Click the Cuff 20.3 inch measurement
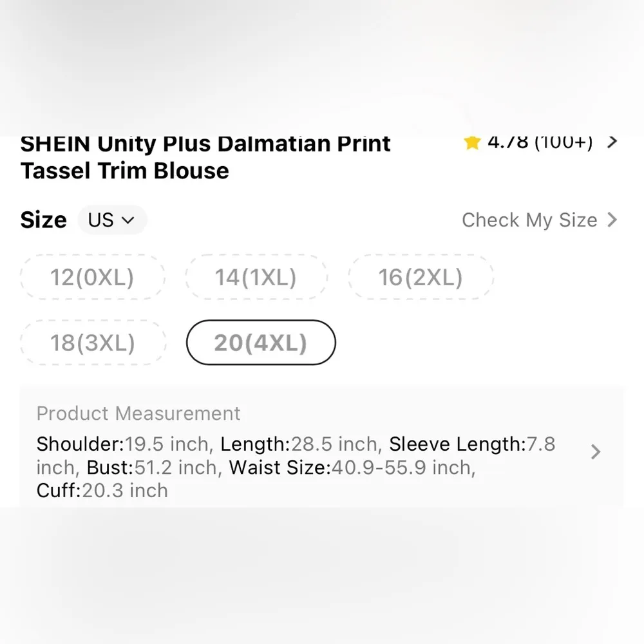The height and width of the screenshot is (644, 644). pyautogui.click(x=101, y=491)
